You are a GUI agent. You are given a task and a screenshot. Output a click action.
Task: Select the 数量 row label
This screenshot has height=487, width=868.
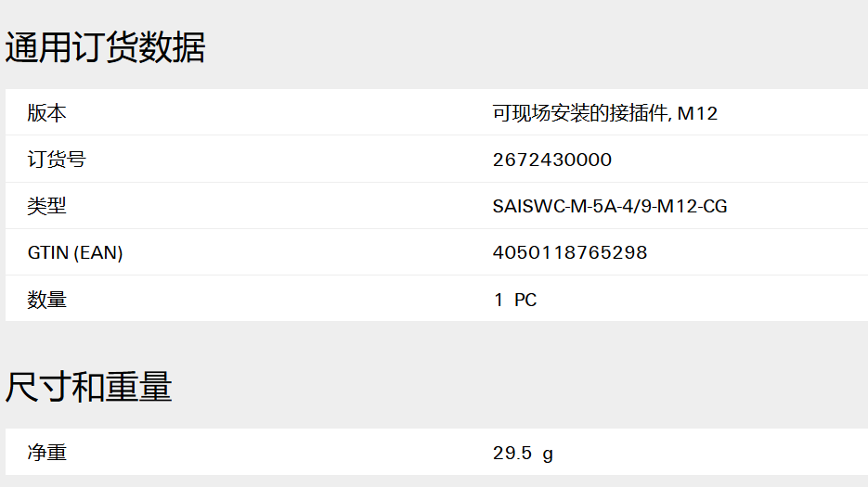tap(47, 300)
